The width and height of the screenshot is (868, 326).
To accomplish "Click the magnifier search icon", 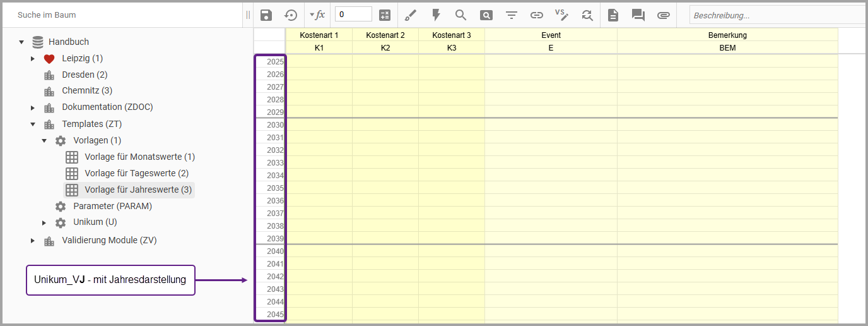I will click(x=460, y=15).
